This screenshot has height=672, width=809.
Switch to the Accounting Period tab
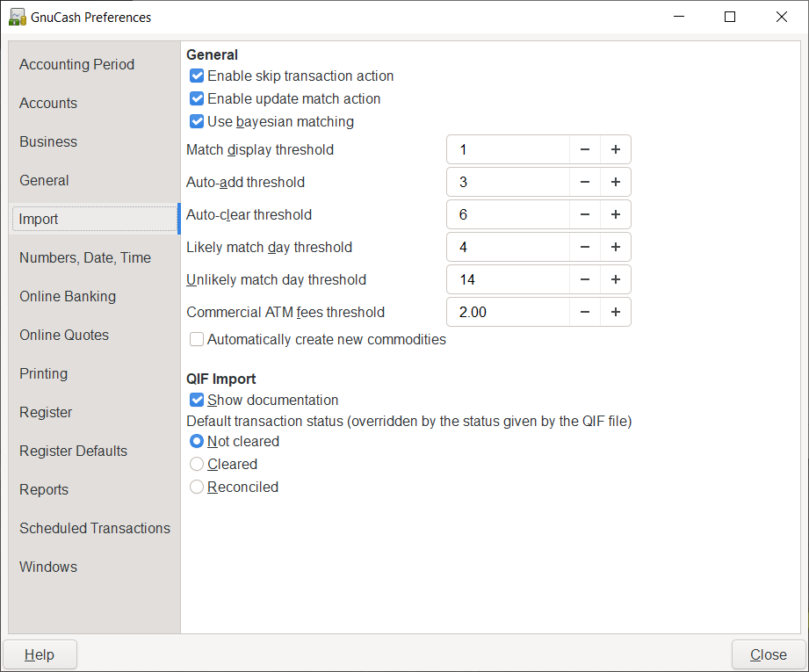pyautogui.click(x=76, y=65)
